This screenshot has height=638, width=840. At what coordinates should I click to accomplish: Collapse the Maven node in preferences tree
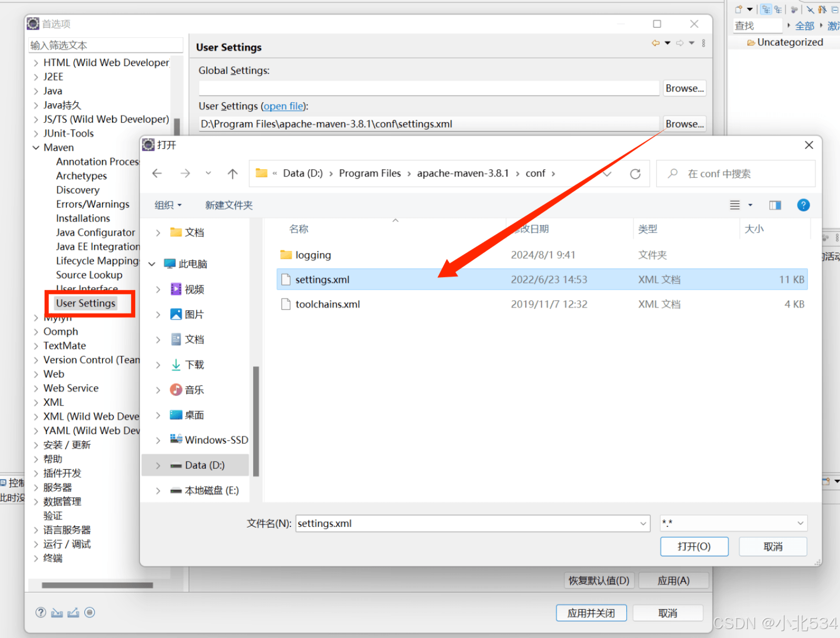point(35,147)
